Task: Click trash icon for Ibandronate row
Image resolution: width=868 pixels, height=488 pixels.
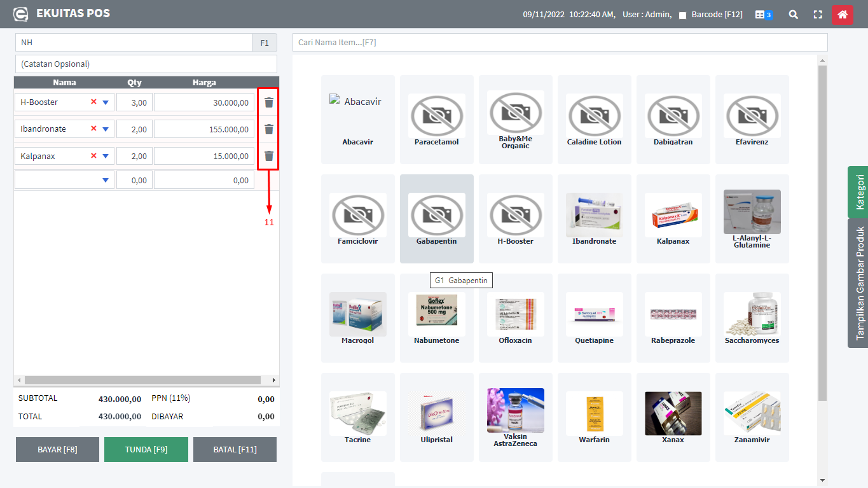Action: [269, 129]
